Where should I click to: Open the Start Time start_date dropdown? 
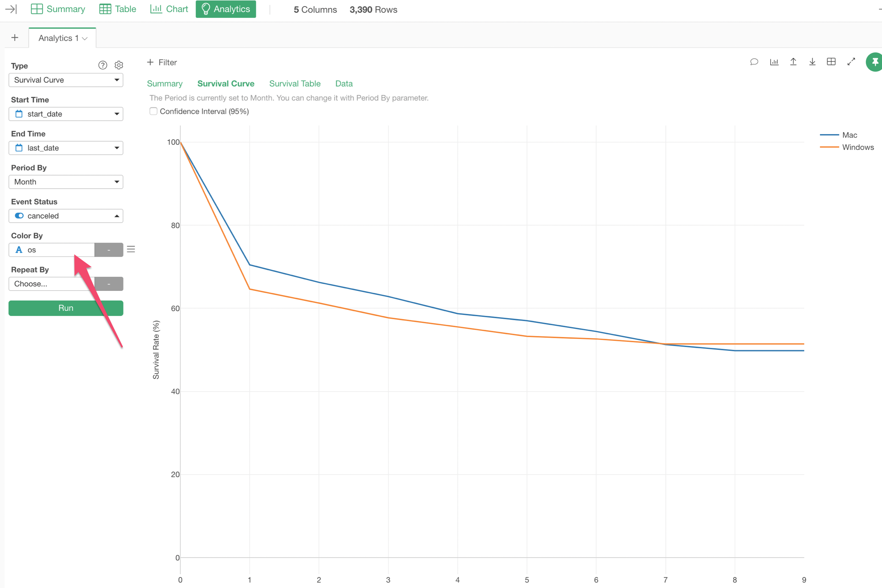[66, 114]
